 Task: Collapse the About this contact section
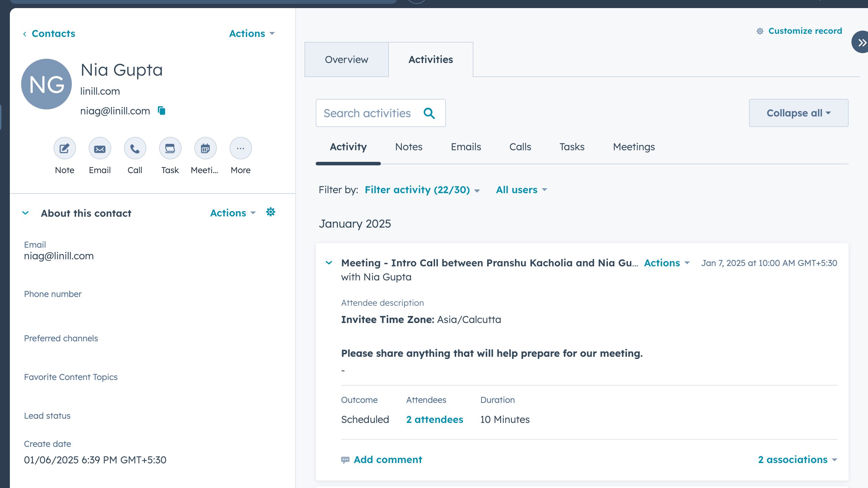coord(26,213)
